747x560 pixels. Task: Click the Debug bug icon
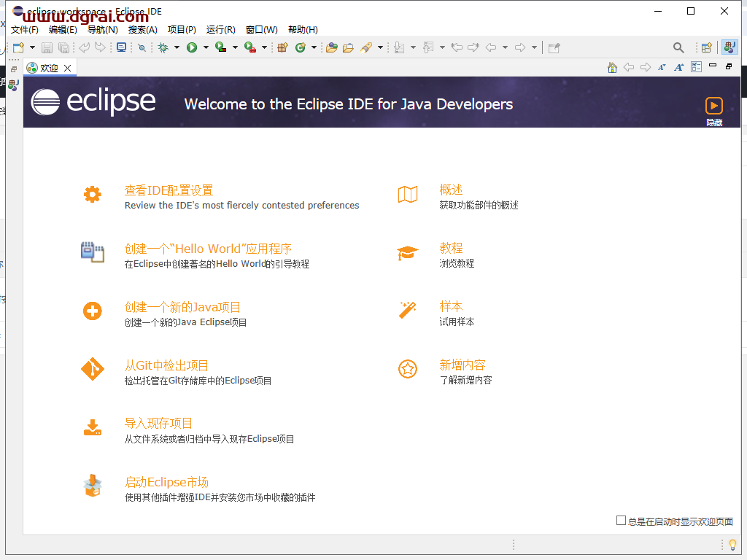pos(163,47)
